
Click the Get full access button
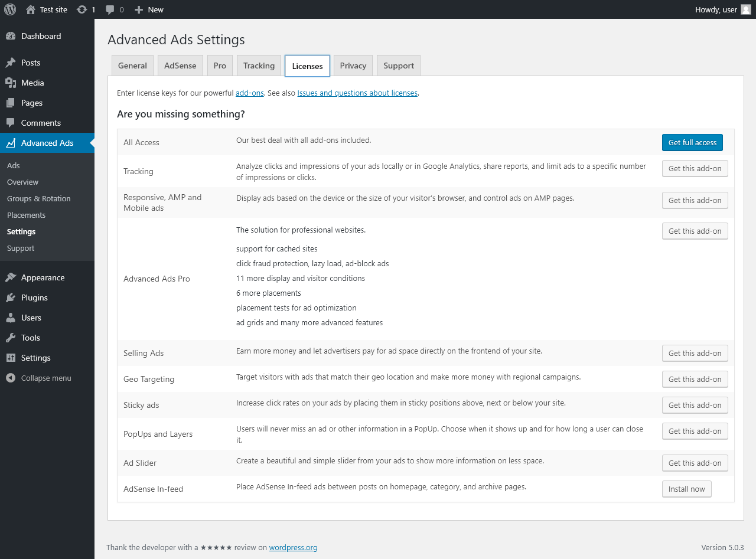pyautogui.click(x=692, y=142)
